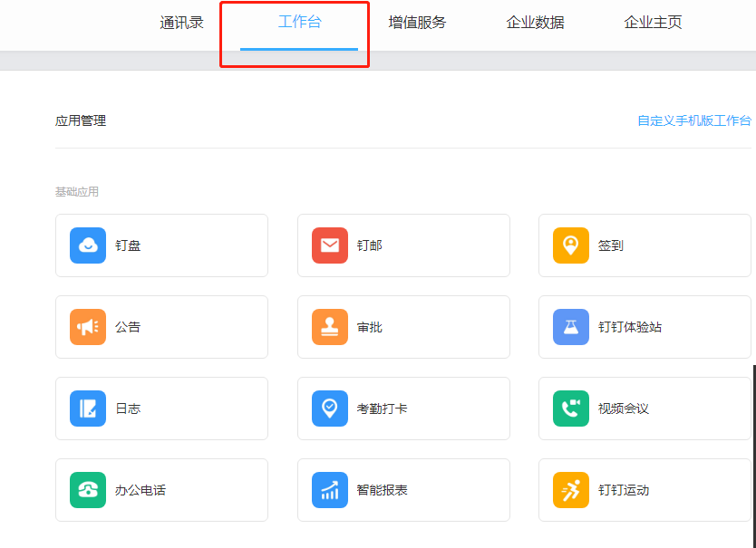Click the 钉钉运动 app label

click(624, 490)
